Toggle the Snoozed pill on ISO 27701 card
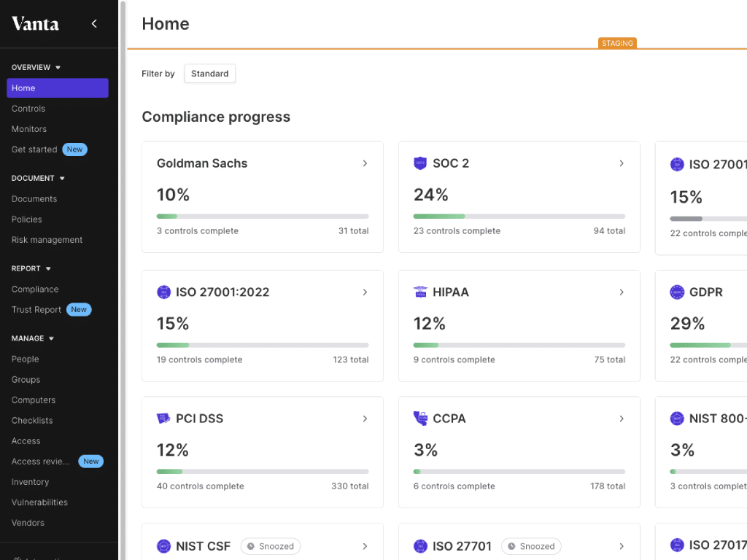This screenshot has width=747, height=560. pos(531,546)
